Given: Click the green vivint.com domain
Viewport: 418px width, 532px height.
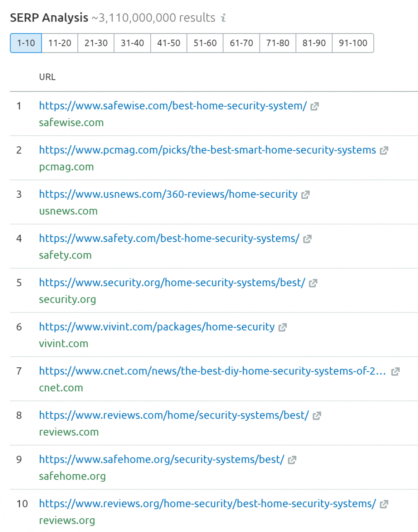Looking at the screenshot, I should (x=64, y=344).
